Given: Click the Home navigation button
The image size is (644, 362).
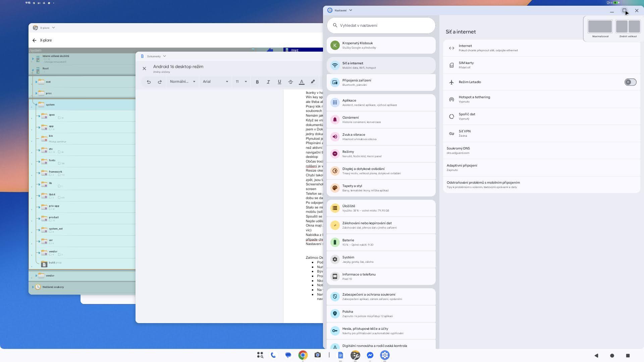Looking at the screenshot, I should 612,356.
